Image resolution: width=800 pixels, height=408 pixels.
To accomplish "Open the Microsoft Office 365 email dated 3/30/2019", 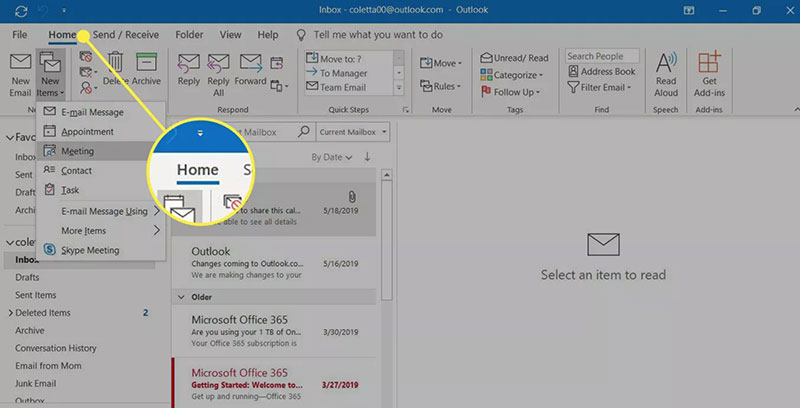I will click(x=274, y=330).
